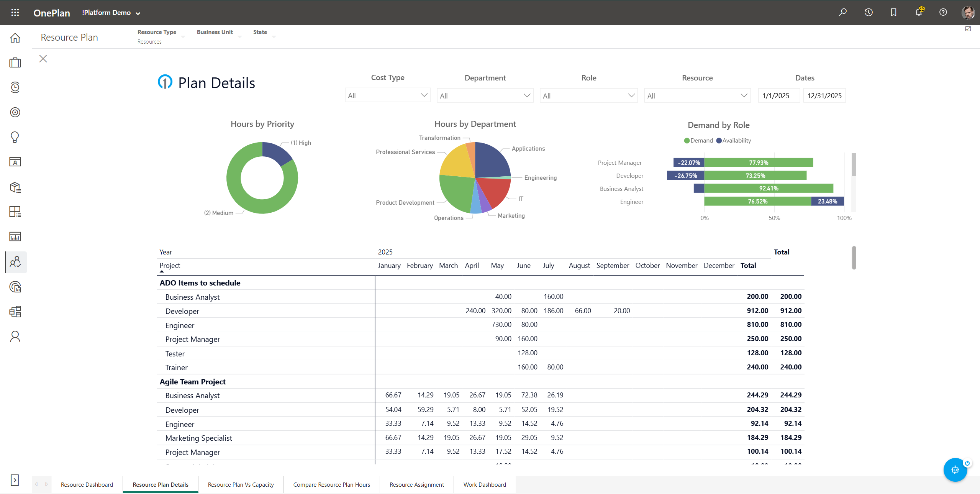
Task: Edit the start date field showing 1/1/2025
Action: coord(778,95)
